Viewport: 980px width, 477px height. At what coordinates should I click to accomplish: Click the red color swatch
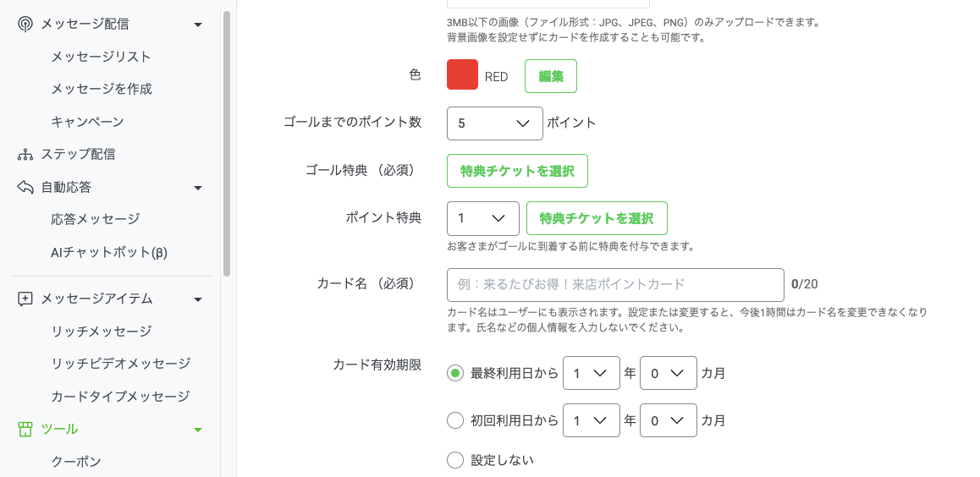463,75
